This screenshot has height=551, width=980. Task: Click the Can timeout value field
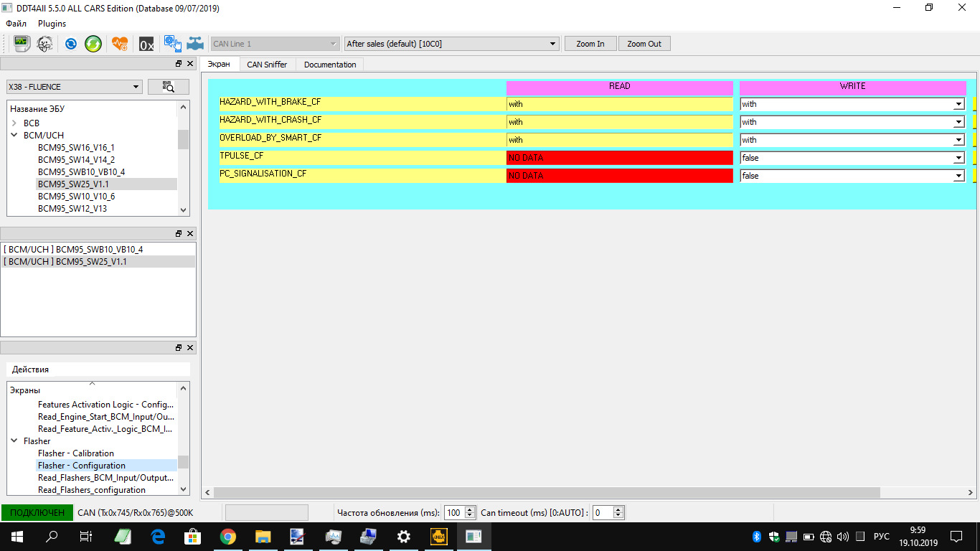tap(603, 513)
